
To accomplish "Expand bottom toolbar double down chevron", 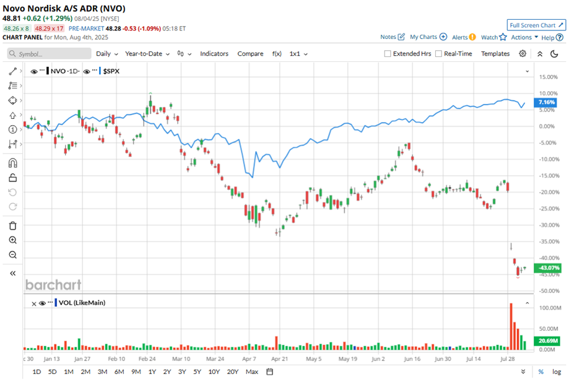I will [523, 372].
